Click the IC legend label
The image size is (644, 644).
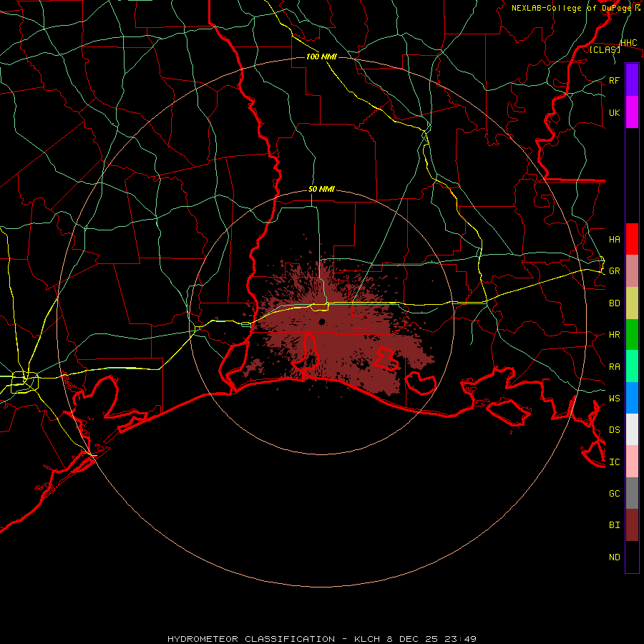coord(614,462)
